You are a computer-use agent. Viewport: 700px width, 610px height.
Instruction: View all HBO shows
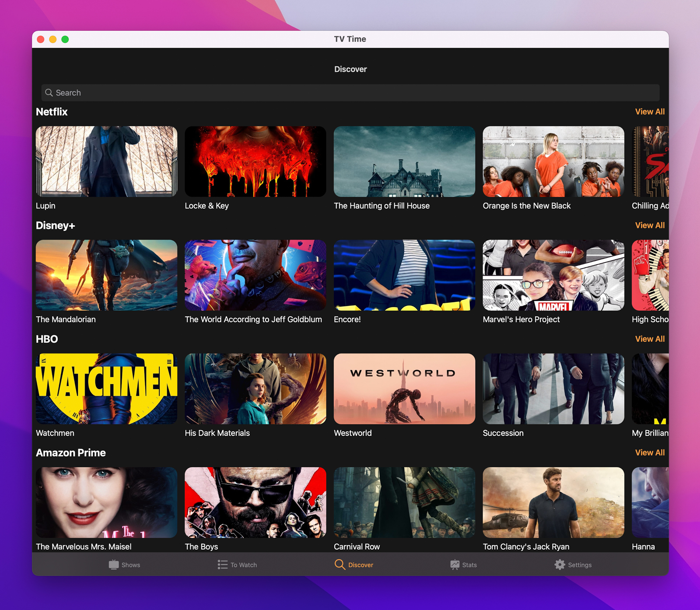click(x=650, y=339)
